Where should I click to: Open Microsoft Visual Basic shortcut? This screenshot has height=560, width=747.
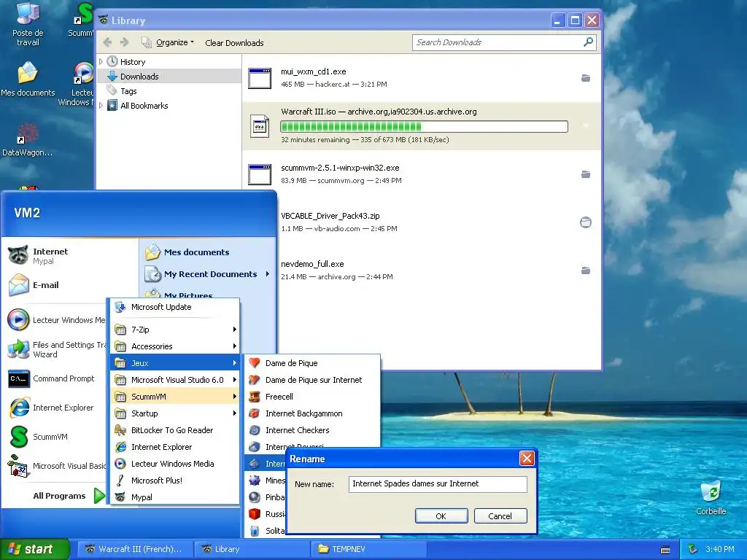pos(56,466)
